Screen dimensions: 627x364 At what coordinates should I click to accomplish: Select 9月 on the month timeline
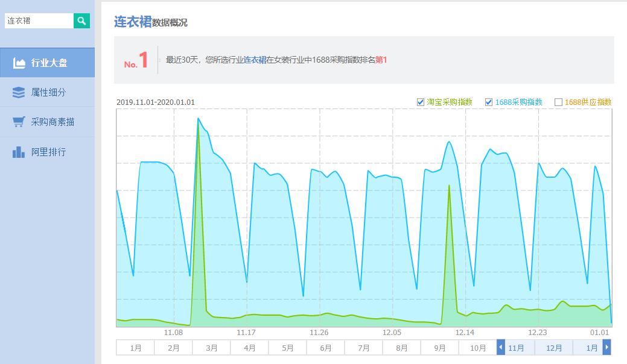pyautogui.click(x=439, y=348)
